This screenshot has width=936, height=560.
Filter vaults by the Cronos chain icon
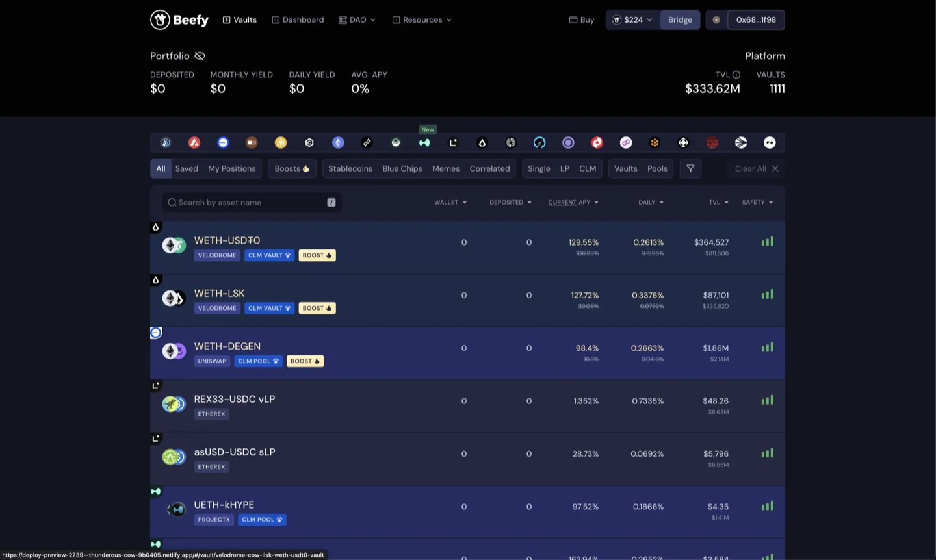click(309, 143)
